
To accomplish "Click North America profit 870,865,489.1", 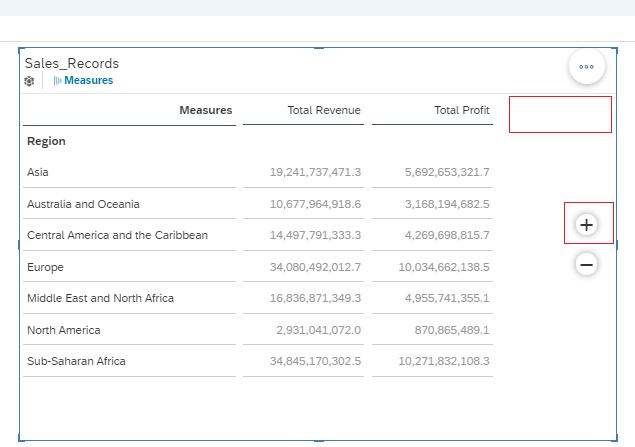I will [452, 330].
